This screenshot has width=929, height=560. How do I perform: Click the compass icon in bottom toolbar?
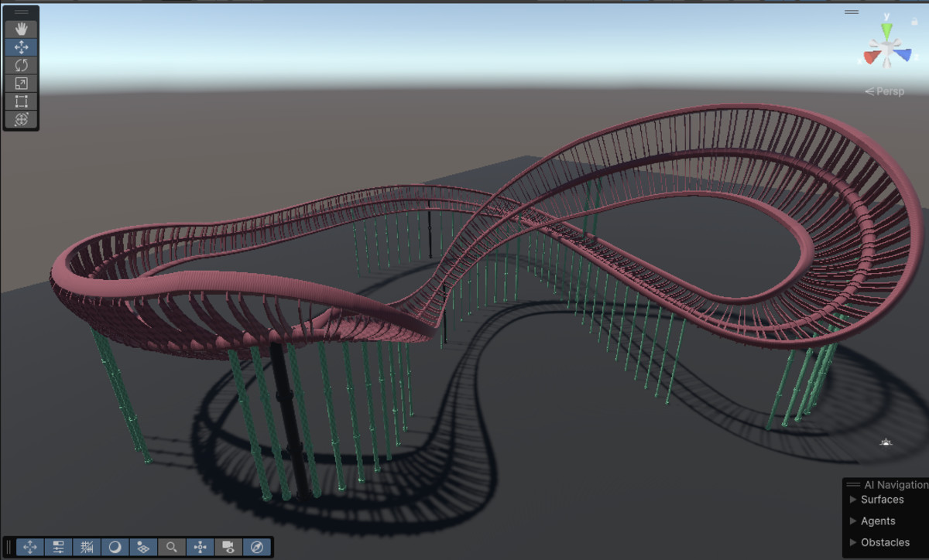click(x=257, y=547)
